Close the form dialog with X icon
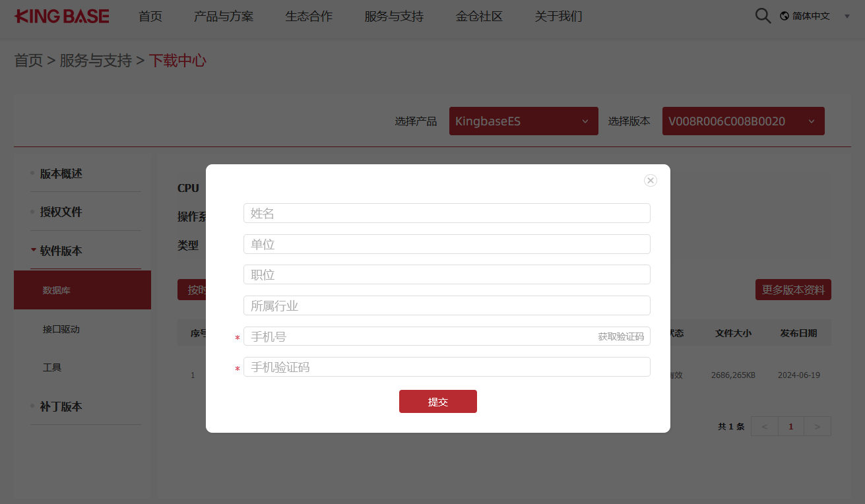865x504 pixels. (651, 180)
